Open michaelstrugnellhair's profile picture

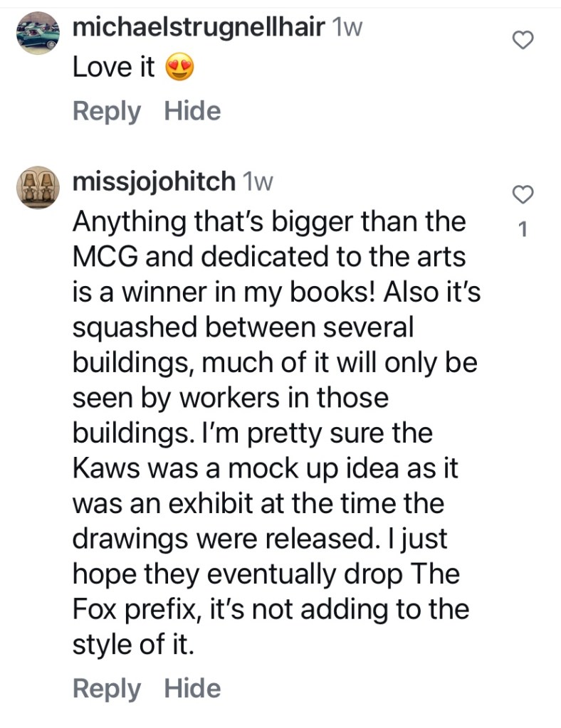click(x=38, y=33)
